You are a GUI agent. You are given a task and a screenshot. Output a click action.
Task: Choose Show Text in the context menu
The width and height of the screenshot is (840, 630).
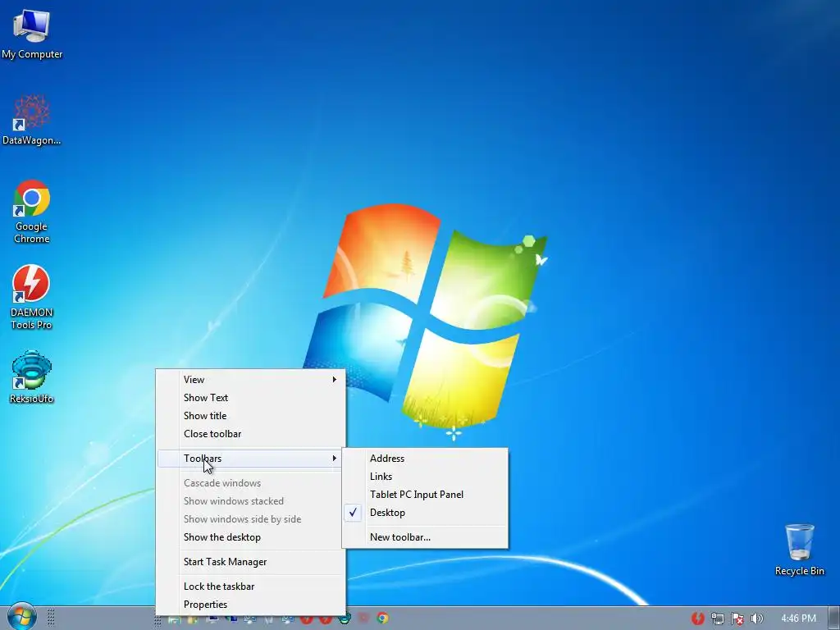coord(251,398)
